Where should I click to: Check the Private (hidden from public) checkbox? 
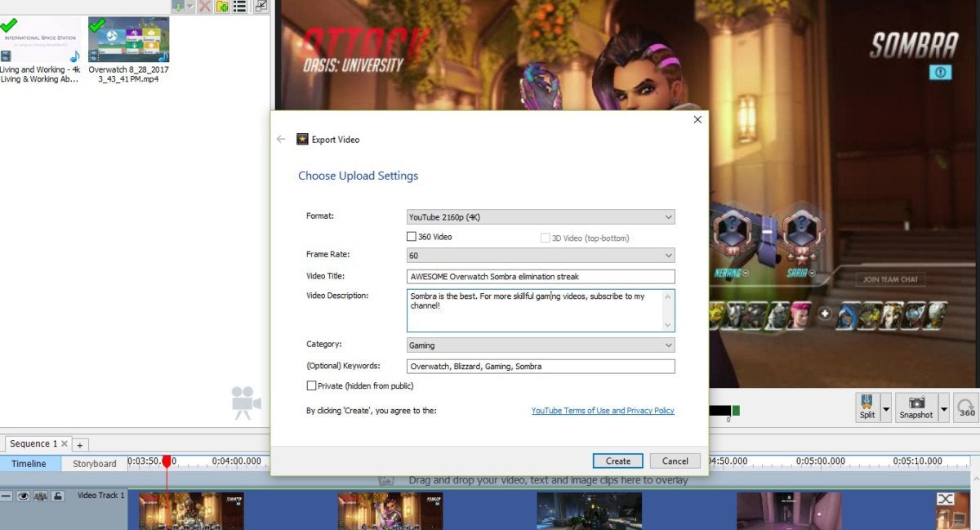[311, 385]
